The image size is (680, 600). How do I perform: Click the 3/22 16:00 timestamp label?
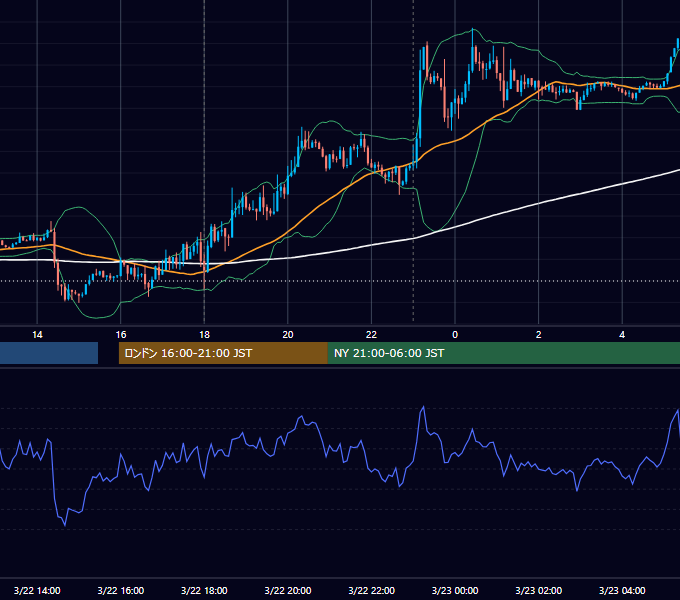pyautogui.click(x=121, y=590)
